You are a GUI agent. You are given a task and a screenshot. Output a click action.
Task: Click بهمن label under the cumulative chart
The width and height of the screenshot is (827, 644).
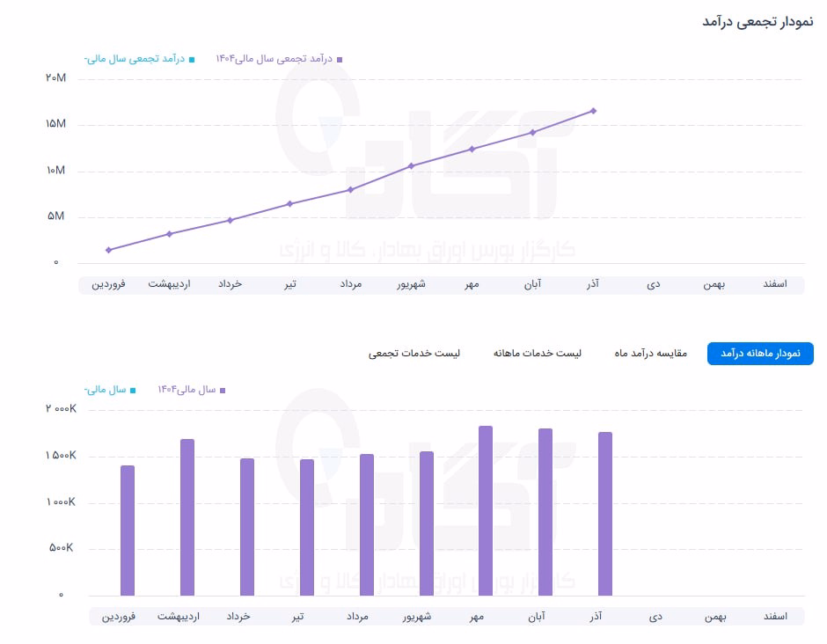714,285
